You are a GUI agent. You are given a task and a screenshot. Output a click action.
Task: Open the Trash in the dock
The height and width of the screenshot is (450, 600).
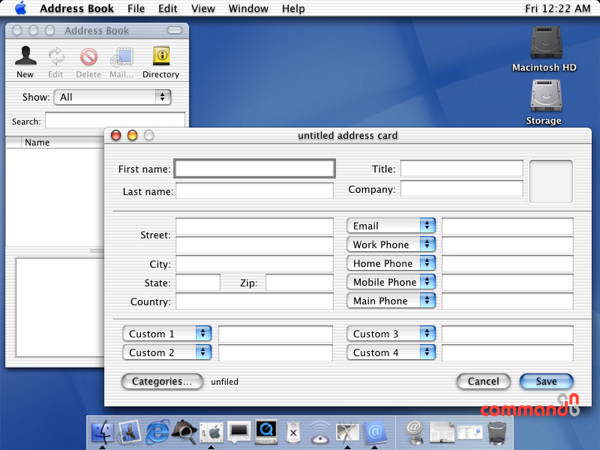point(497,433)
